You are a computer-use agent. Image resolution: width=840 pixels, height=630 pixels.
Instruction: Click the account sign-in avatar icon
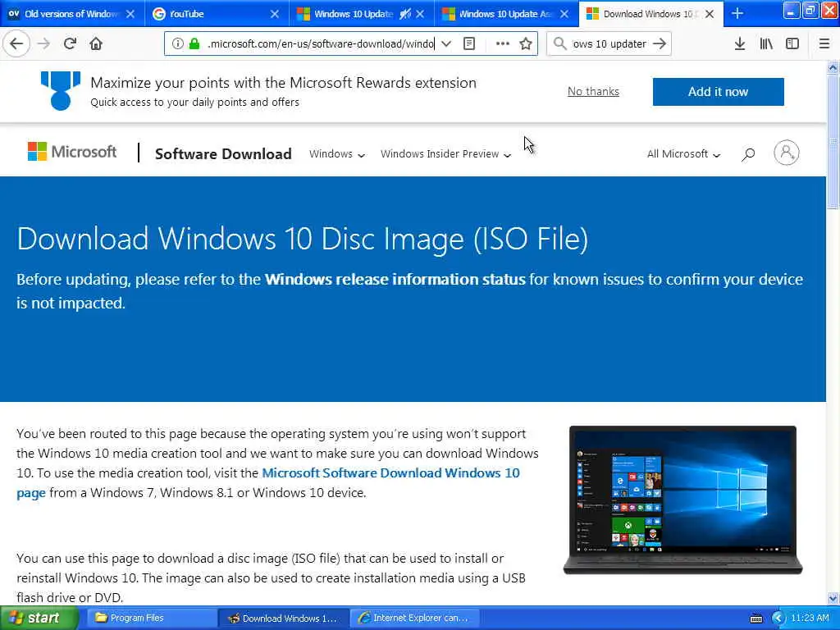pos(786,153)
